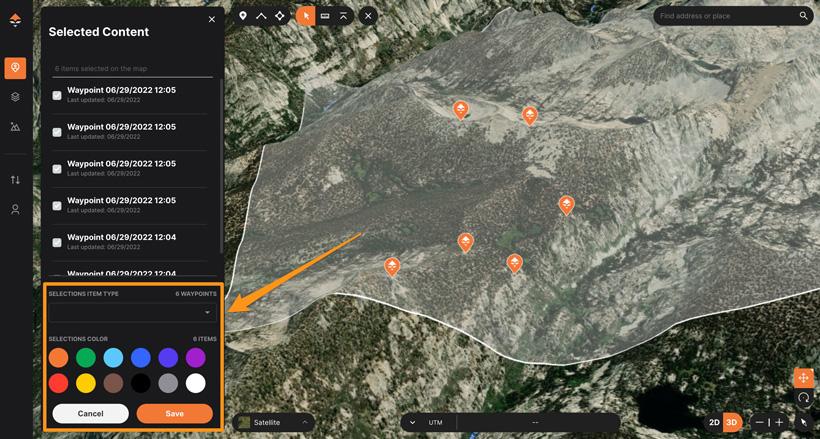Viewport: 820px width, 439px height.
Task: Activate the orange cursor select tool
Action: [x=306, y=16]
